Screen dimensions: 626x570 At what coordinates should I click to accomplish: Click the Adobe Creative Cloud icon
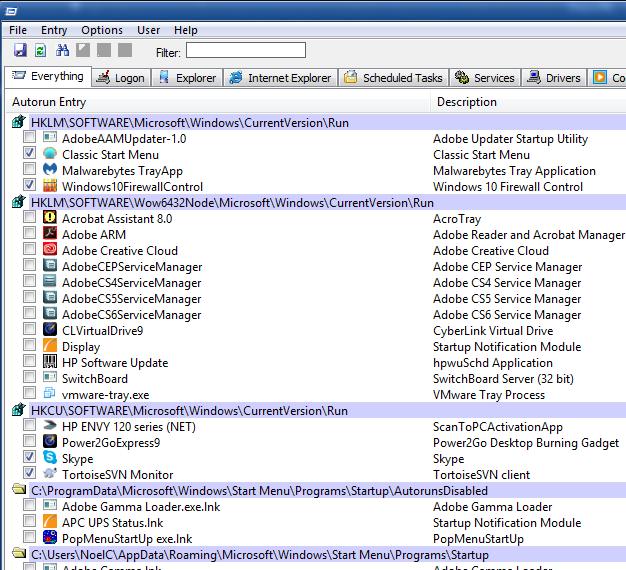click(x=50, y=250)
